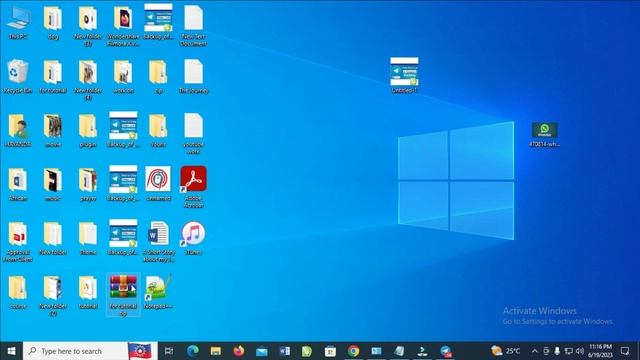640x360 pixels.
Task: Select the Recycle Bin icon
Action: point(18,77)
